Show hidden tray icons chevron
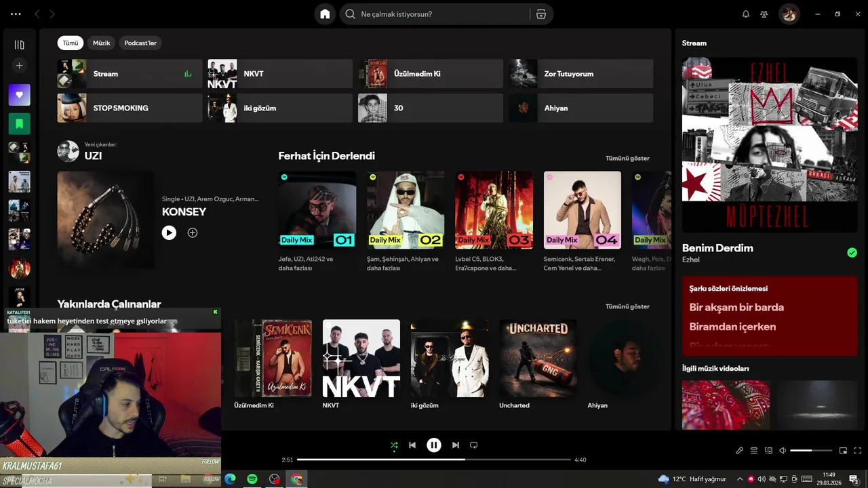The height and width of the screenshot is (488, 868). (741, 479)
